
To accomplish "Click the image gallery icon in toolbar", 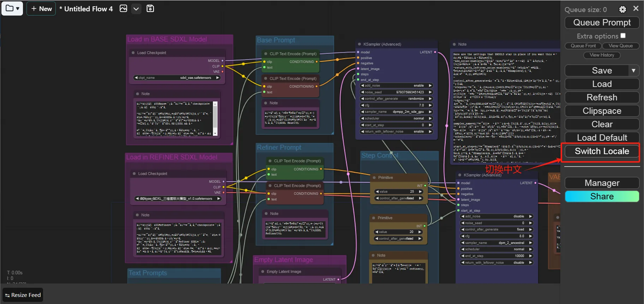I will click(x=123, y=8).
